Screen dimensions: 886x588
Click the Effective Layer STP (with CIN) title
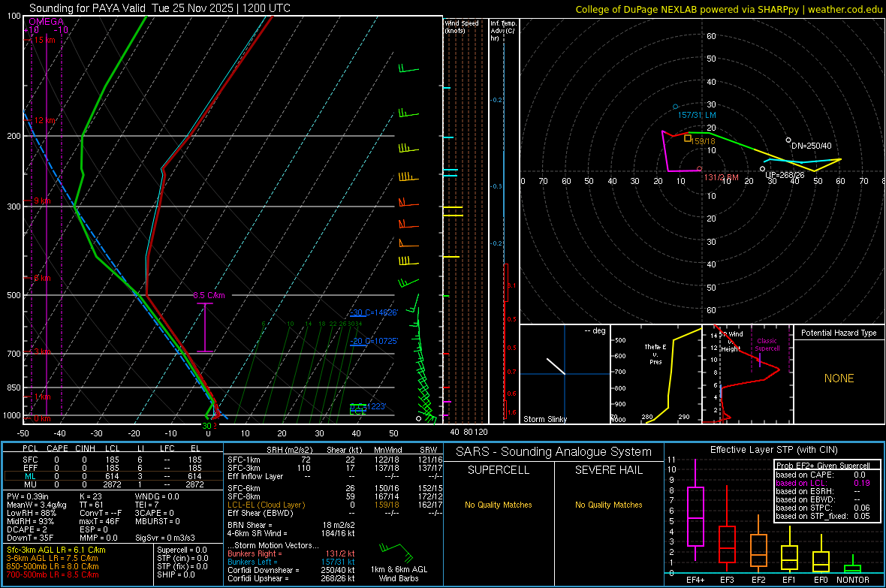[773, 450]
